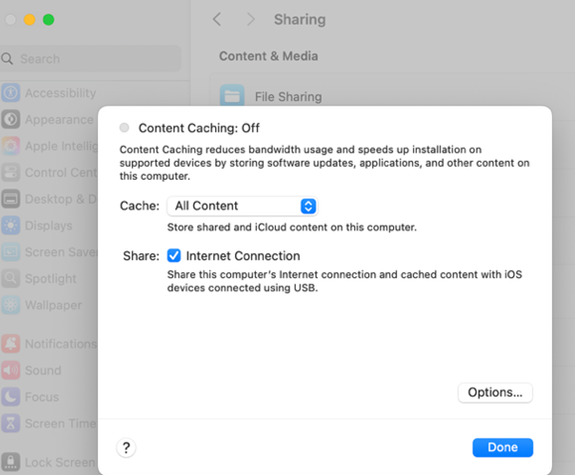
Task: Click the Wallpaper sidebar icon
Action: [11, 305]
